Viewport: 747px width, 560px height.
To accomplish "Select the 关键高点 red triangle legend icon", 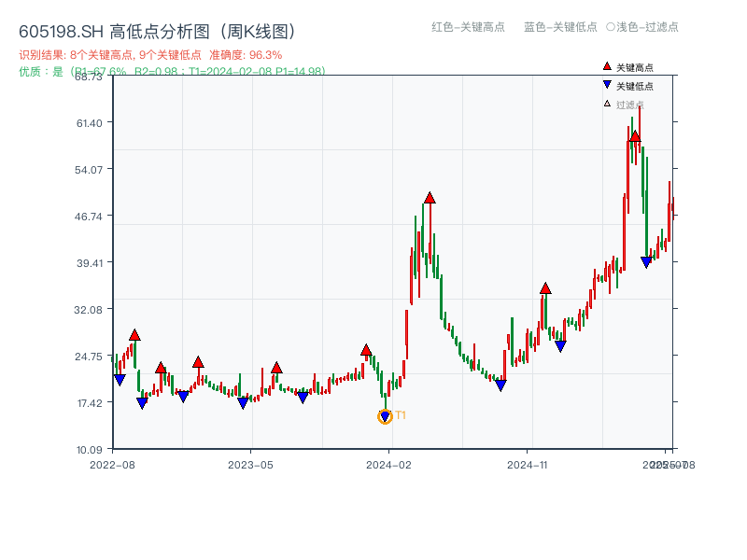I will click(607, 66).
